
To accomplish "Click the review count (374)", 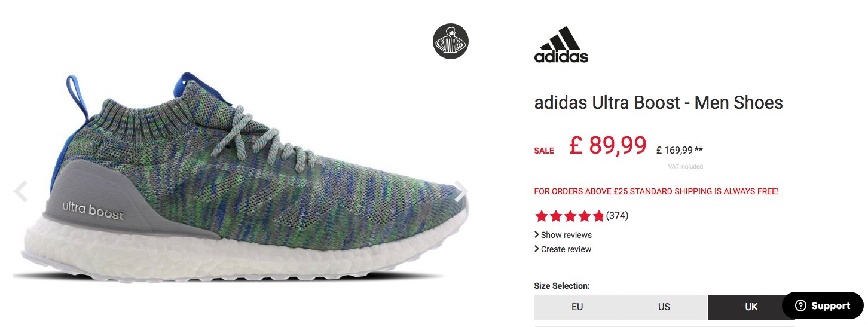I will [617, 216].
